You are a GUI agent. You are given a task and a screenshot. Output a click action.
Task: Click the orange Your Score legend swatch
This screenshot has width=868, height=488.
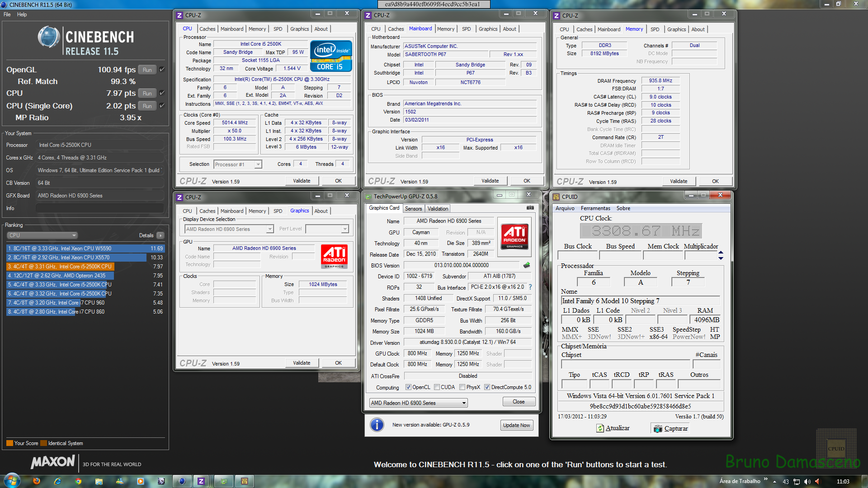9,443
